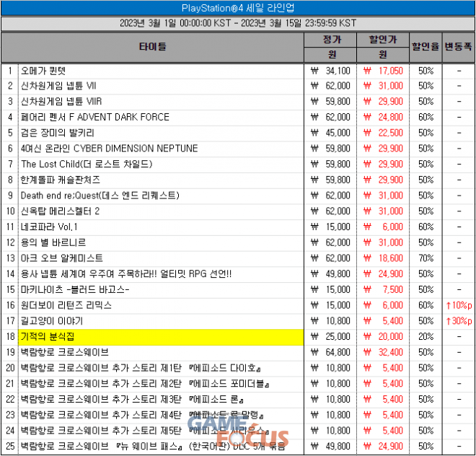476x456 pixels.
Task: Select the title '오메가 퀸텟'
Action: coord(43,71)
